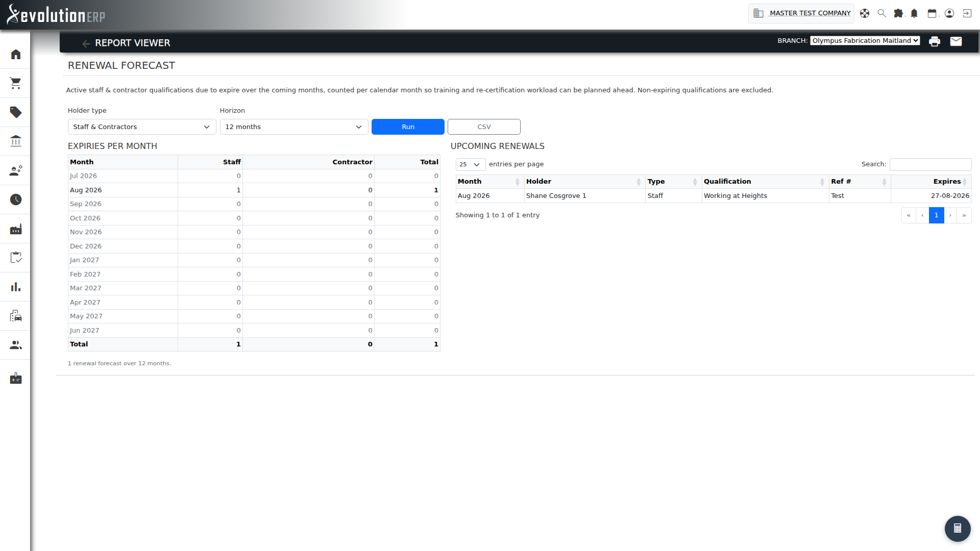Click the Showing 1 to 1 of 1 entry text
The height and width of the screenshot is (551, 980).
(497, 215)
